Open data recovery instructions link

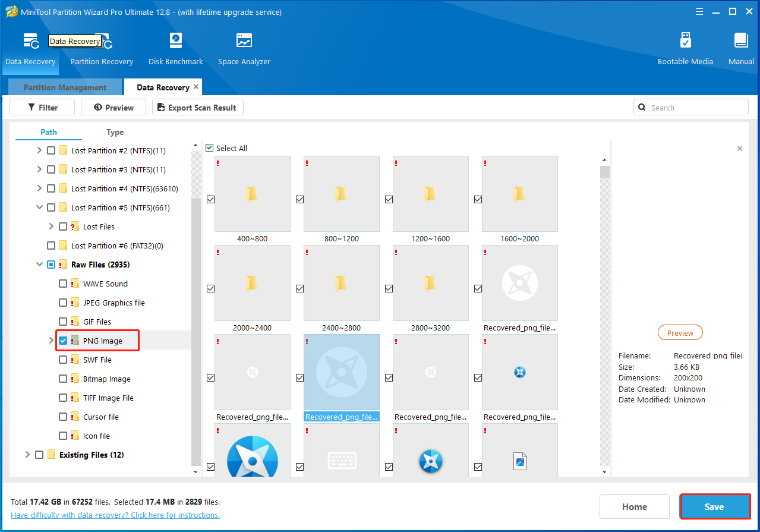[x=115, y=515]
